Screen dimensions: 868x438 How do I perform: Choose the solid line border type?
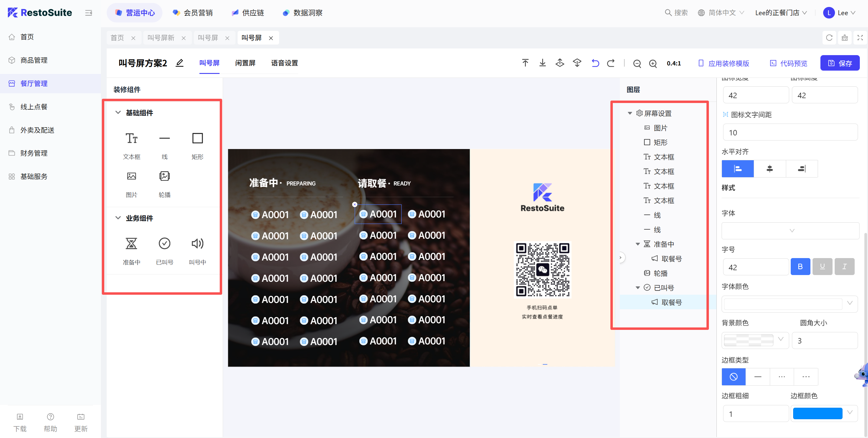[x=758, y=377]
